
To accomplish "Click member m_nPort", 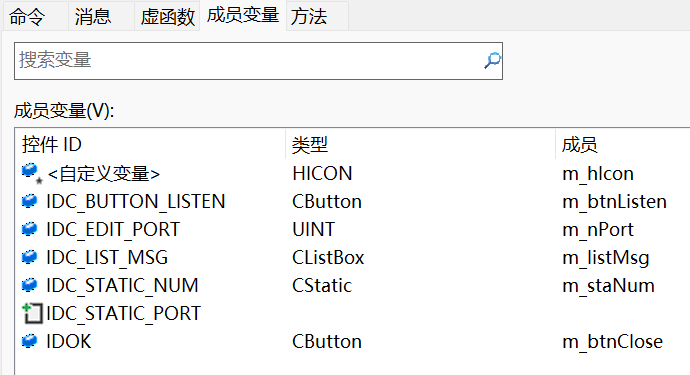I will (598, 229).
